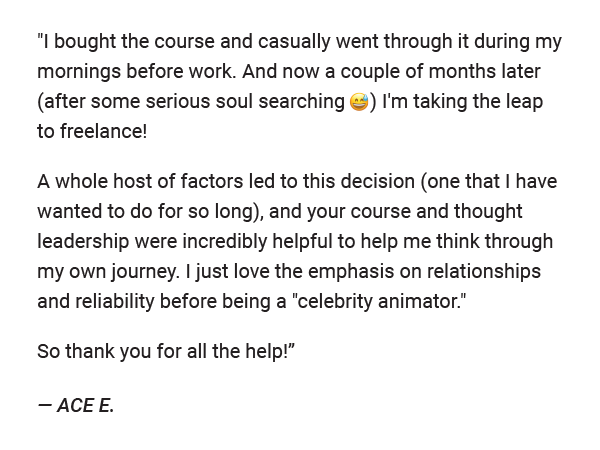
Task: Click the phrase "celebrity animator"
Action: coord(378,301)
